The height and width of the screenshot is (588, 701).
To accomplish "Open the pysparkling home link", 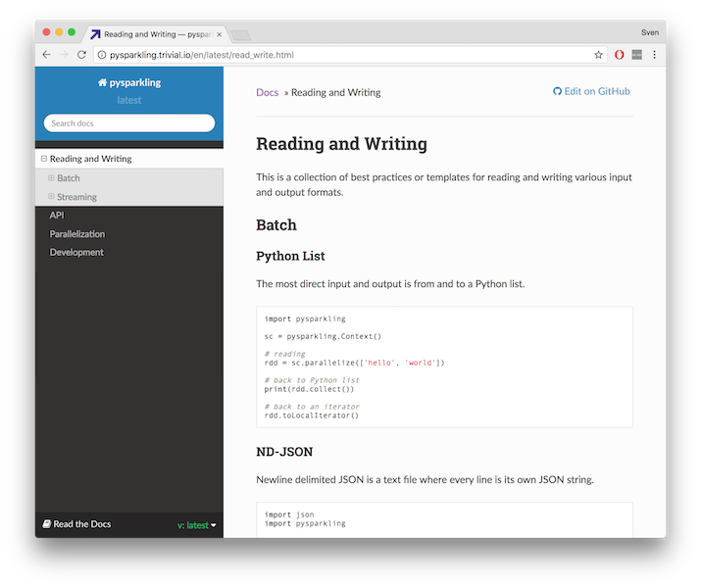I will (129, 82).
